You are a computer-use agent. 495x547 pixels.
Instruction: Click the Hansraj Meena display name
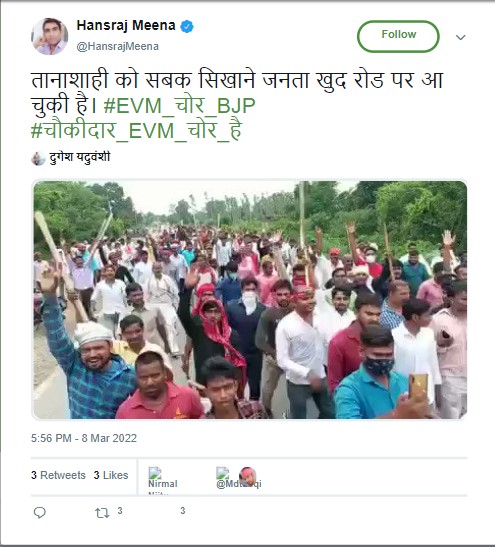(x=126, y=25)
